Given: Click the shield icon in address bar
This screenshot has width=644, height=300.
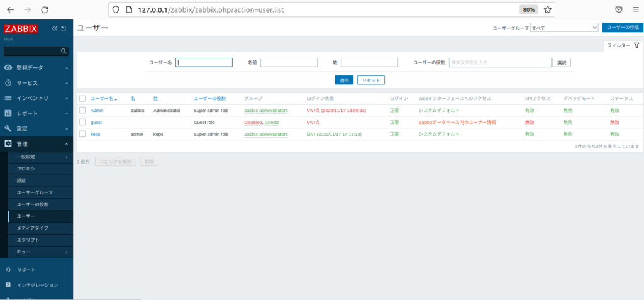Looking at the screenshot, I should pos(116,10).
